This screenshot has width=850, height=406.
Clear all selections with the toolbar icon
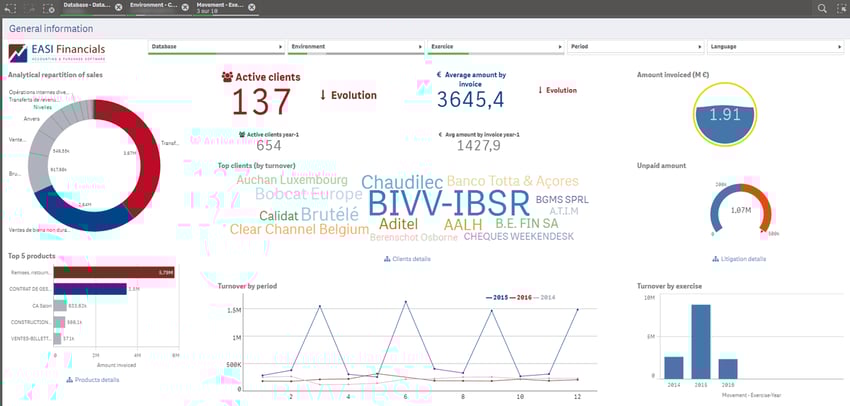(x=48, y=8)
